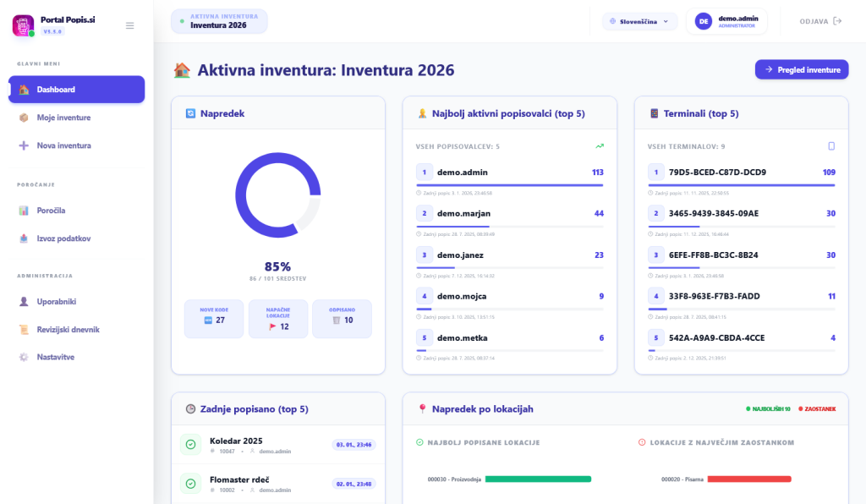Screen dimensions: 866x504
Task: Collapse sidebar with hamburger menu icon
Action: click(129, 25)
